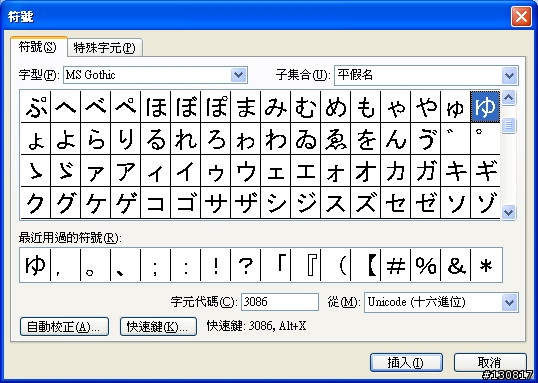Select the ゔ character cell
The height and width of the screenshot is (383, 538).
point(425,139)
